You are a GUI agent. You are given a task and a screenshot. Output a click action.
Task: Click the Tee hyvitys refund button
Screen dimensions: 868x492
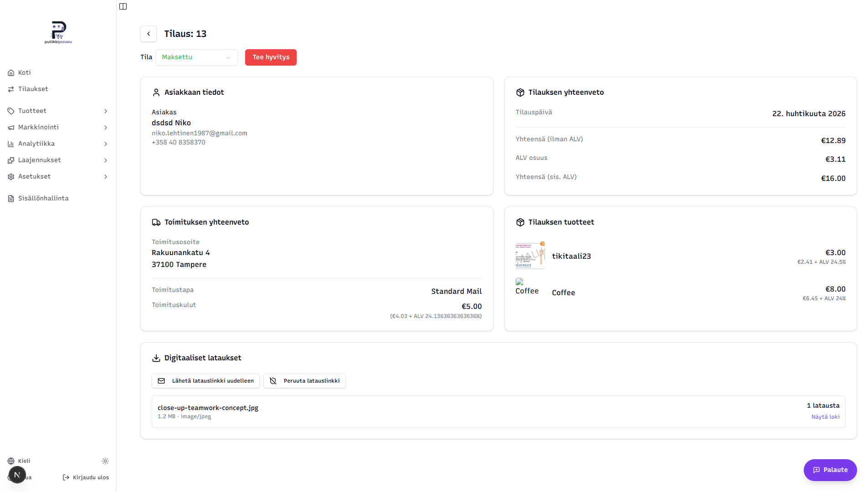click(271, 57)
